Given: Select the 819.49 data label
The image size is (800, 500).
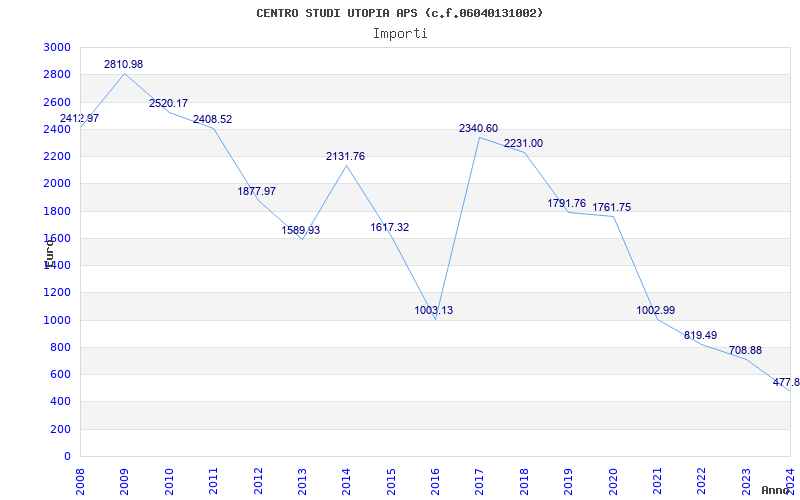Looking at the screenshot, I should [x=701, y=335].
